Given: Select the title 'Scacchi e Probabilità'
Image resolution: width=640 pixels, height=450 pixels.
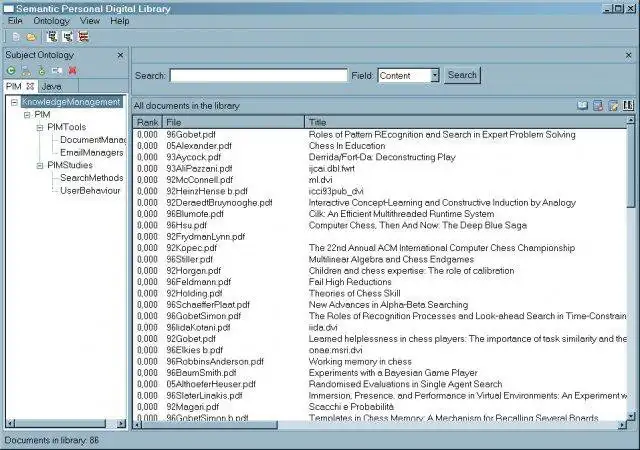Looking at the screenshot, I should [351, 407].
